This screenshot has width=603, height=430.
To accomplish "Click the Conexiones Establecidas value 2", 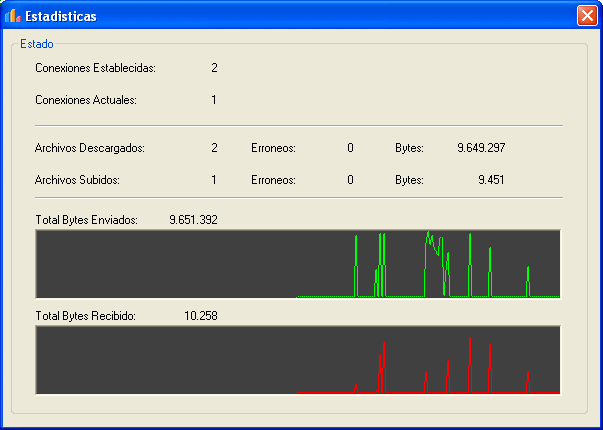I will pyautogui.click(x=214, y=68).
